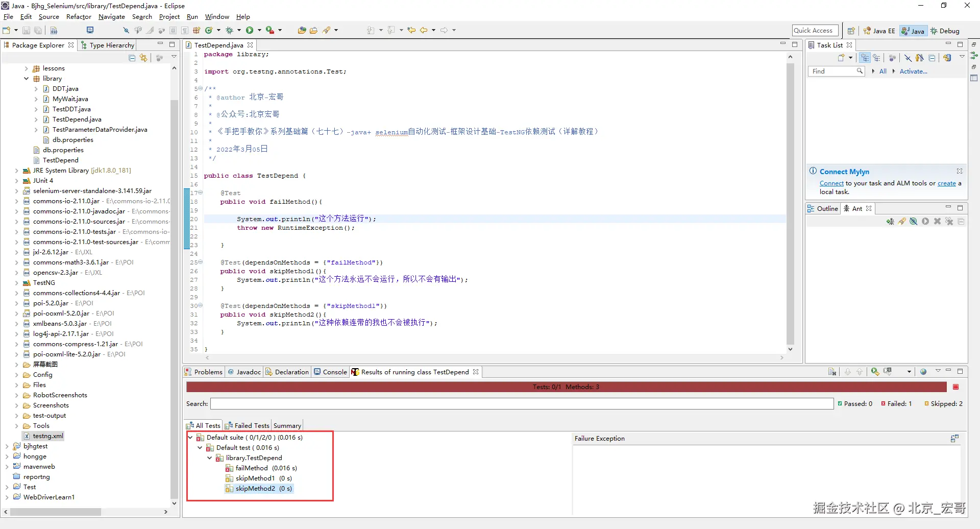Click the globe icon in TestNG view
The image size is (980, 529).
(x=923, y=372)
